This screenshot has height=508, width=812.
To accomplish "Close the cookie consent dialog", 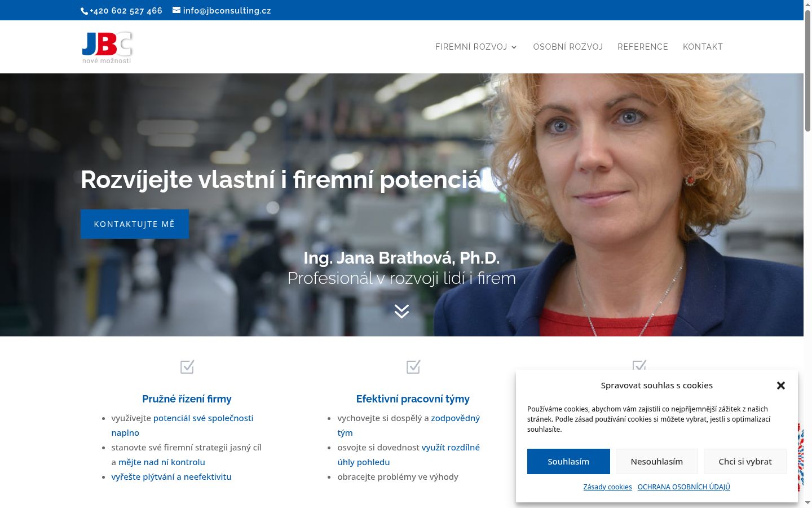I will pos(781,386).
